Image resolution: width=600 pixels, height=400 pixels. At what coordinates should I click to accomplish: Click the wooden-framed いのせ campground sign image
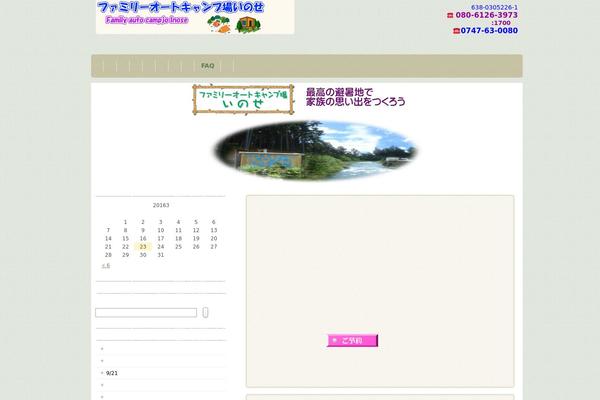click(x=243, y=100)
